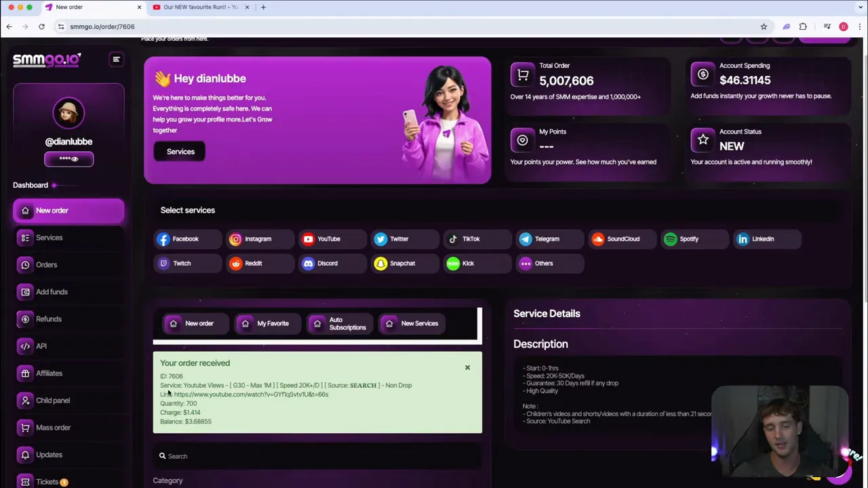The height and width of the screenshot is (488, 868).
Task: Open Add funds in the sidebar
Action: tap(52, 291)
